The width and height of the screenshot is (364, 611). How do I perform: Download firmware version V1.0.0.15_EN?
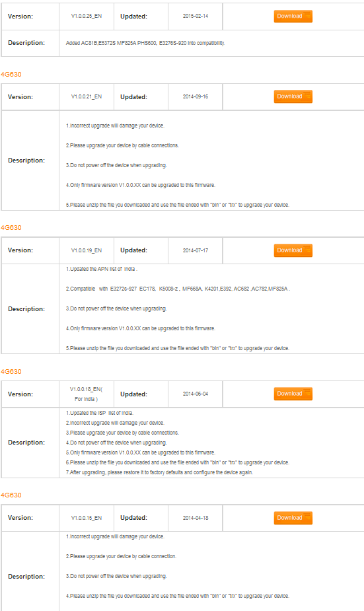293,518
